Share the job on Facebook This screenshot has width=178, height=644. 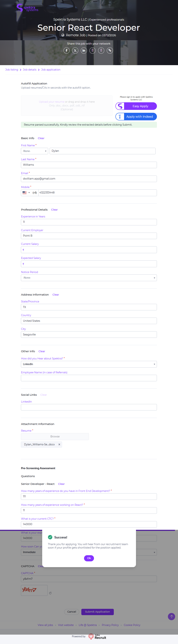coord(67,51)
